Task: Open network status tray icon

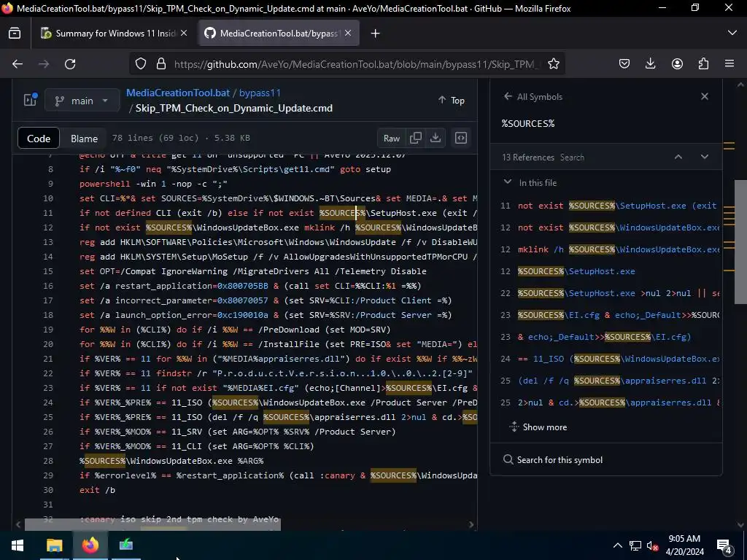Action: click(x=635, y=545)
